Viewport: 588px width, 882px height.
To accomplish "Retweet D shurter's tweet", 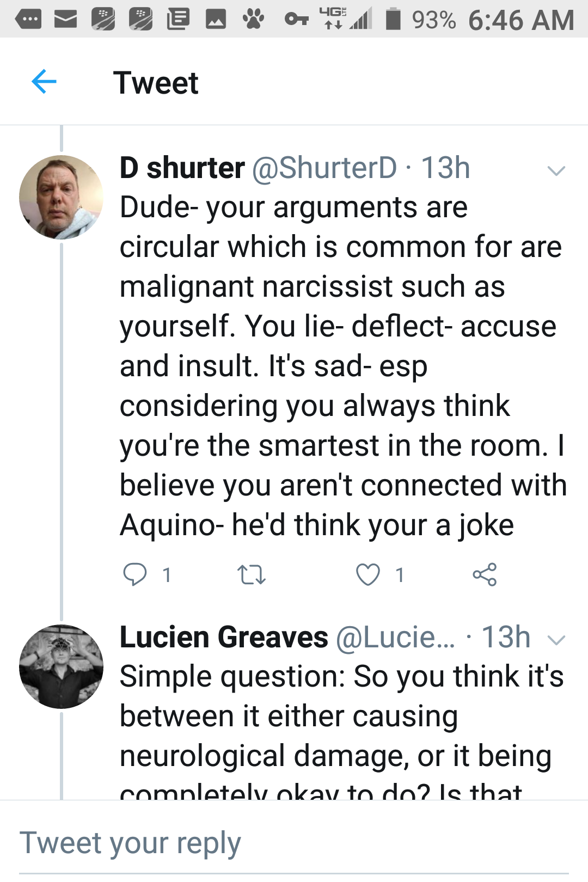I will (252, 574).
